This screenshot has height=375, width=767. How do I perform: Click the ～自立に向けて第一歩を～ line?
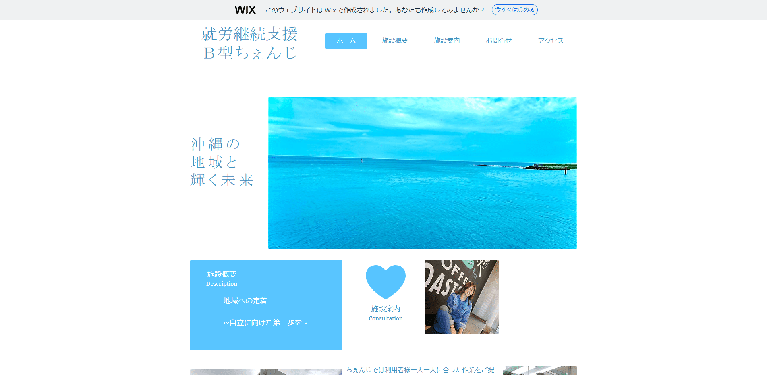click(x=266, y=323)
